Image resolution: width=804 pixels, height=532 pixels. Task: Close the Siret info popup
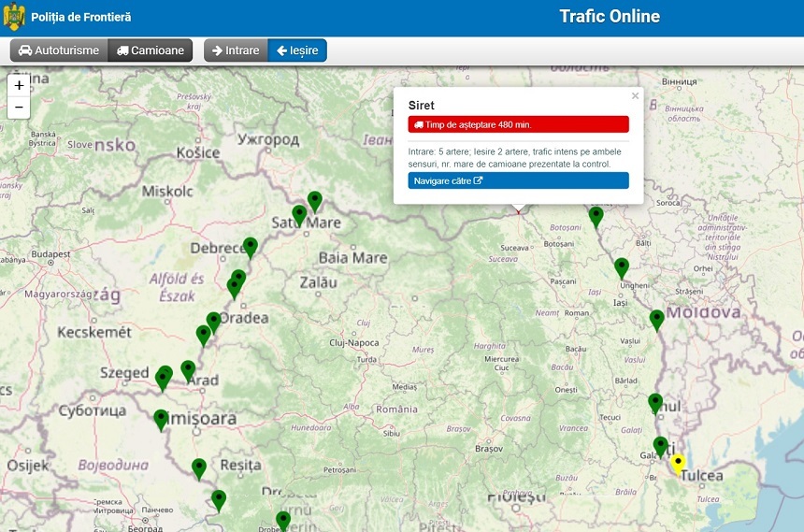pyautogui.click(x=635, y=95)
